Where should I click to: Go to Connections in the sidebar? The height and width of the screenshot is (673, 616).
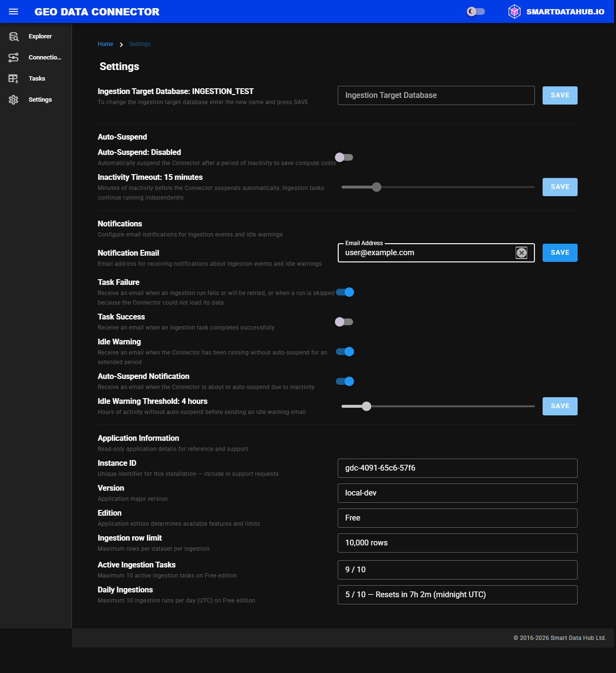[45, 58]
